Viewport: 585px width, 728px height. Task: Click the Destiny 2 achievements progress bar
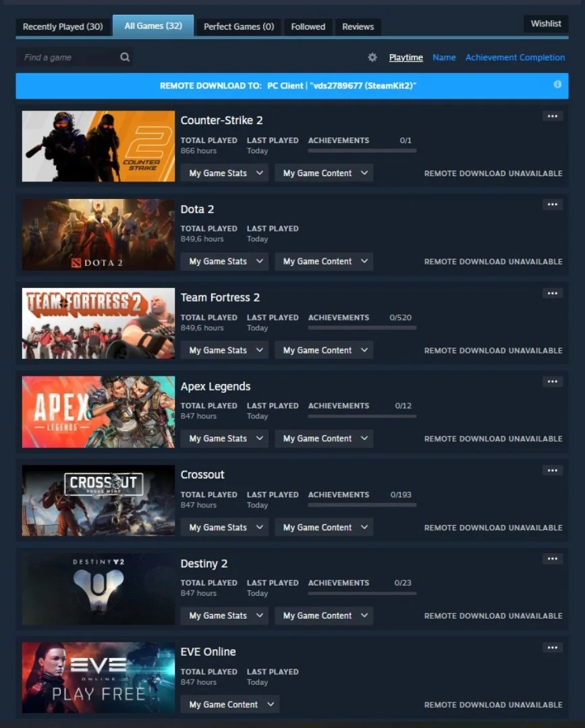[x=362, y=593]
